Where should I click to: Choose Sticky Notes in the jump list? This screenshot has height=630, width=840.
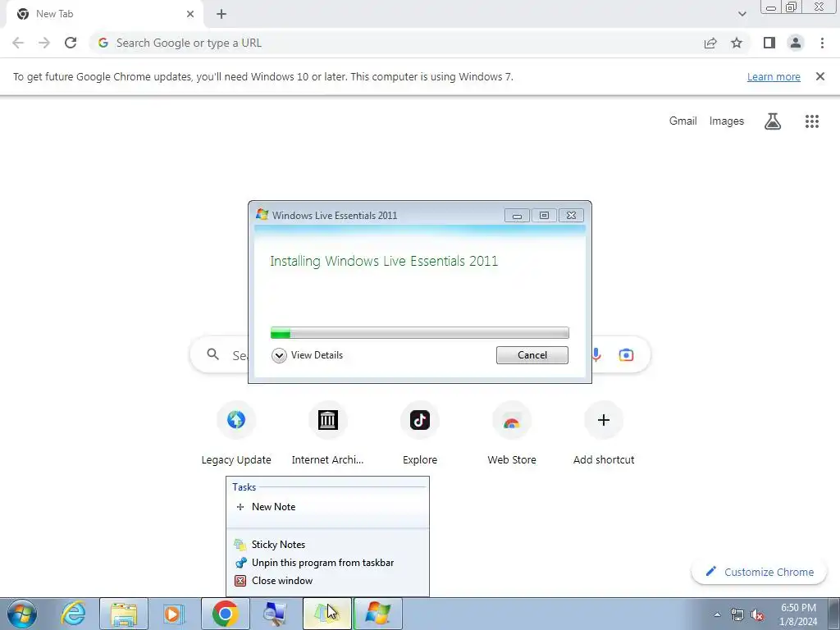pos(327,545)
